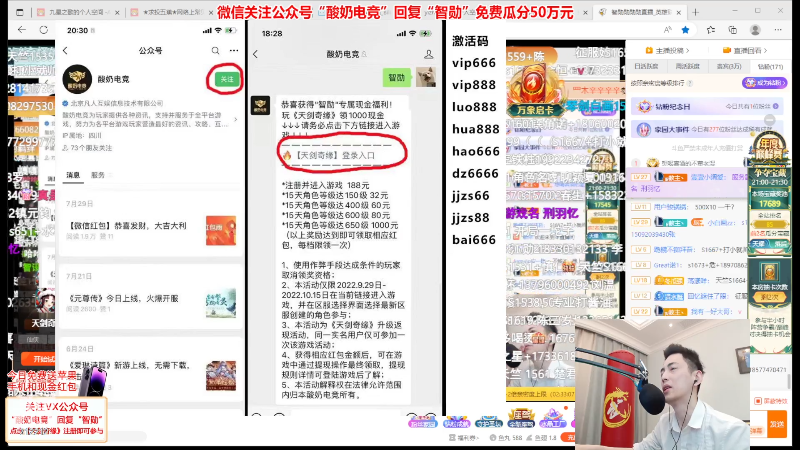Image resolution: width=800 pixels, height=450 pixels.
Task: Tap the back chevron in 酸奶电竞 chat
Action: (x=256, y=54)
